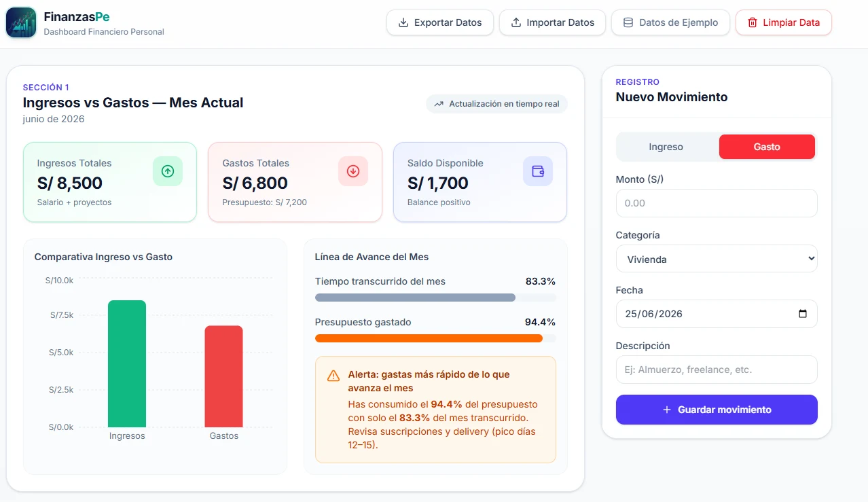Click the Fecha date field 25/06/2026
This screenshot has height=502, width=868.
pyautogui.click(x=717, y=314)
